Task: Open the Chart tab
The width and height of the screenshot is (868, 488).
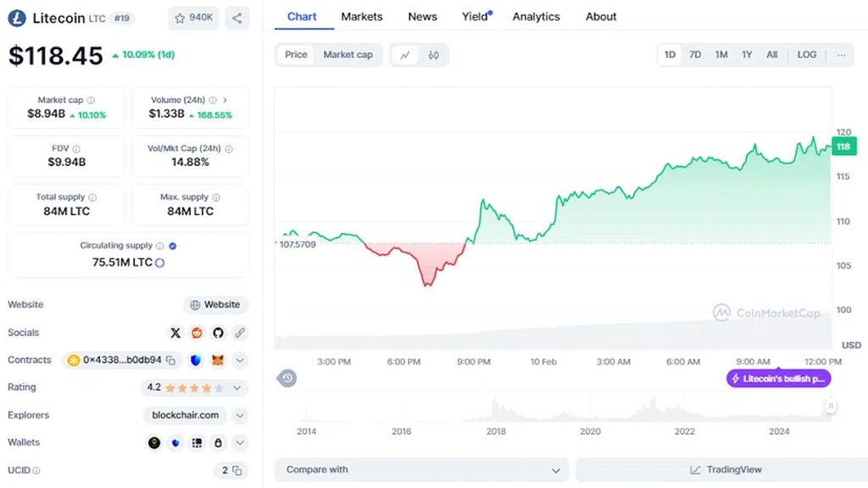Action: point(302,17)
